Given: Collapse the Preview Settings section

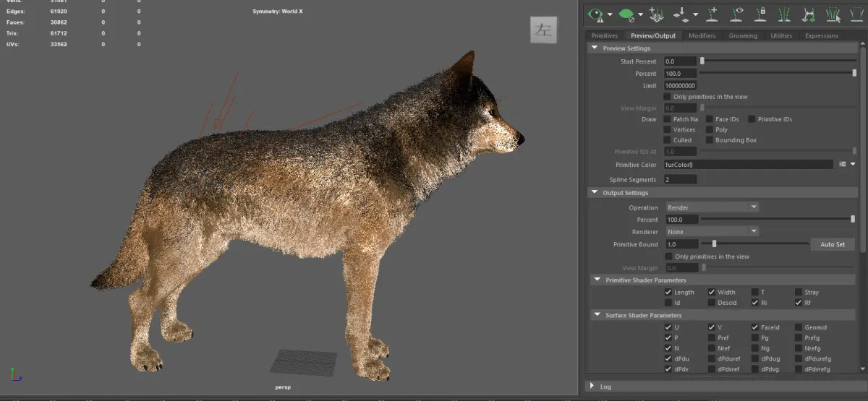Looking at the screenshot, I should click(x=595, y=48).
